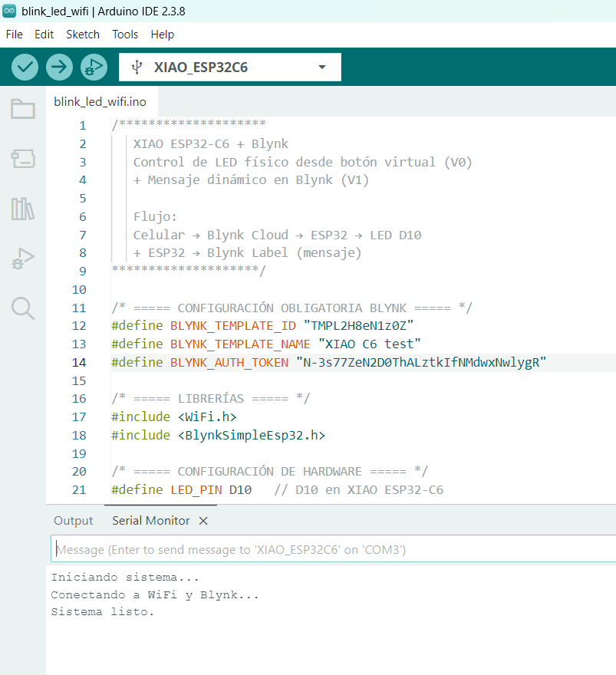Open the Boards Manager sidebar icon
This screenshot has height=675, width=616.
[x=23, y=159]
